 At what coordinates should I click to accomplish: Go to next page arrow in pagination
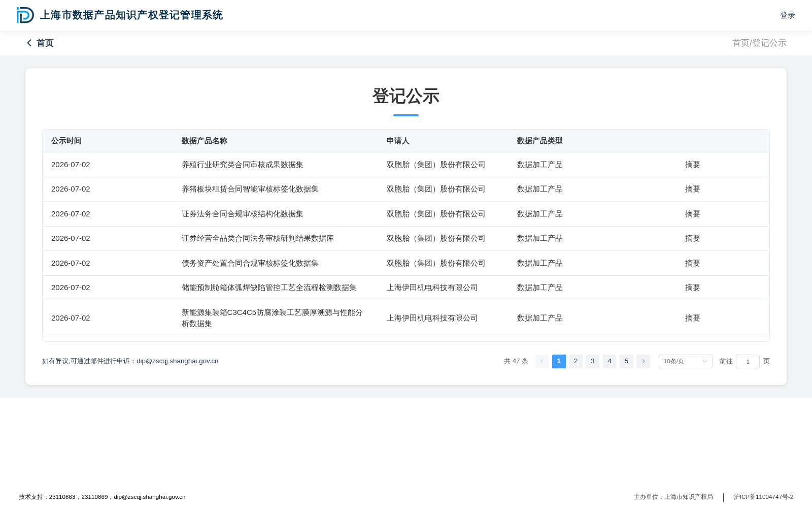coord(643,361)
